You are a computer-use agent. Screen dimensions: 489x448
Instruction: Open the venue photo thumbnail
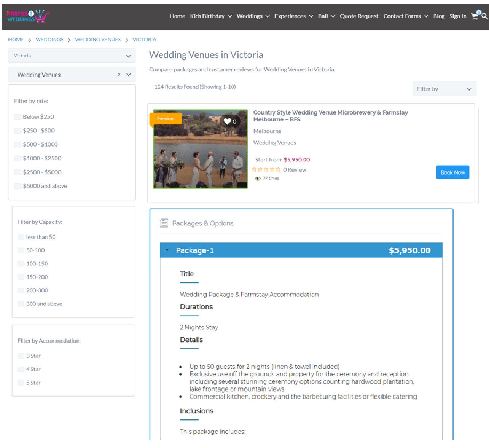(200, 149)
